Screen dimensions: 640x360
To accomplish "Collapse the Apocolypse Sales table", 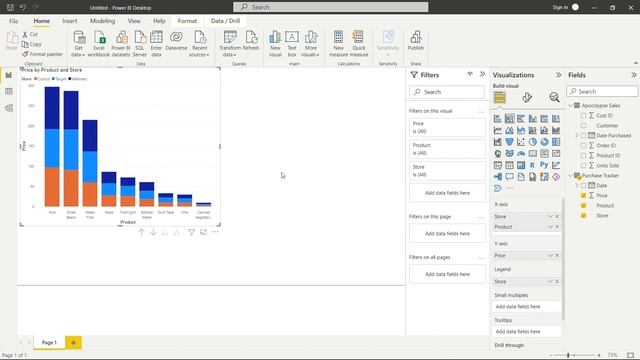I will pyautogui.click(x=571, y=105).
